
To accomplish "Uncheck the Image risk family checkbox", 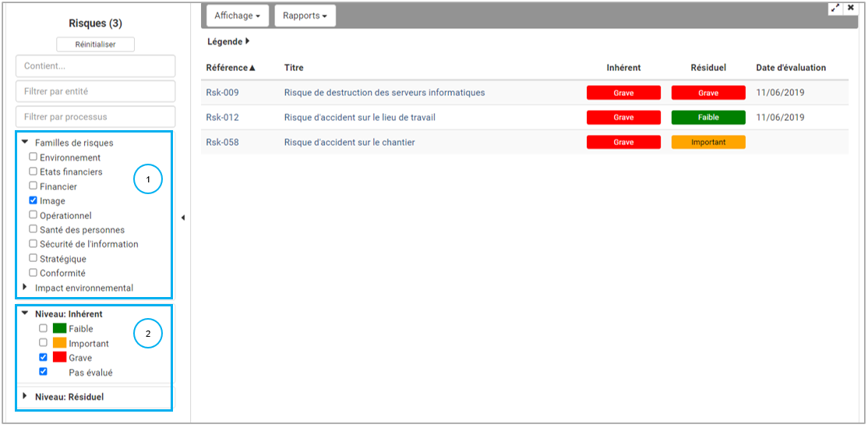I will (34, 200).
